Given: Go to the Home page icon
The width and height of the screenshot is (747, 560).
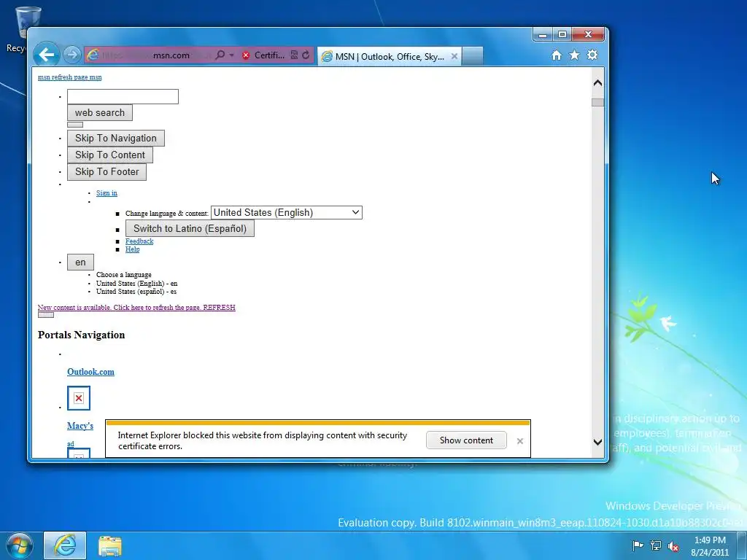Looking at the screenshot, I should (557, 55).
